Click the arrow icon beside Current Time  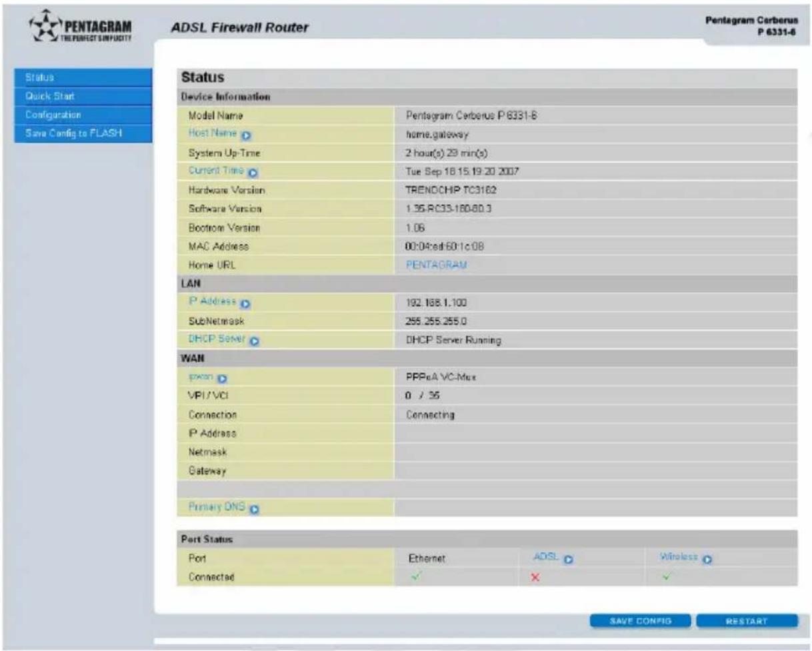[x=254, y=172]
